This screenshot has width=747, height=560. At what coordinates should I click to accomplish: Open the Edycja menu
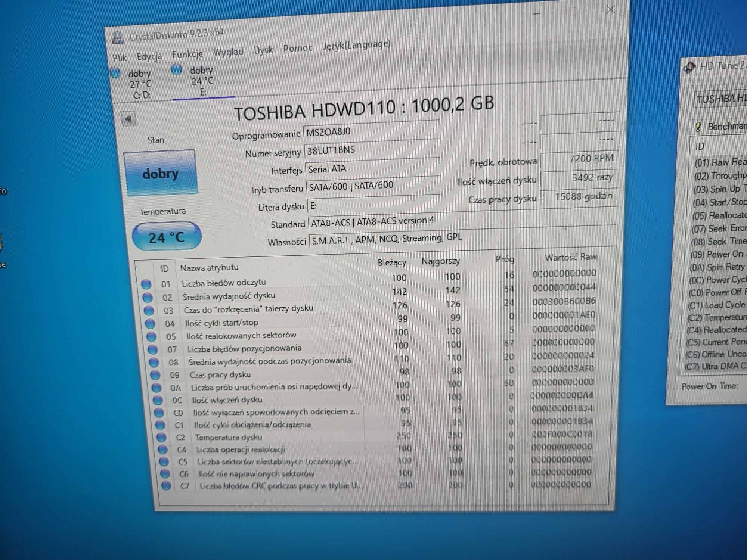(x=149, y=56)
